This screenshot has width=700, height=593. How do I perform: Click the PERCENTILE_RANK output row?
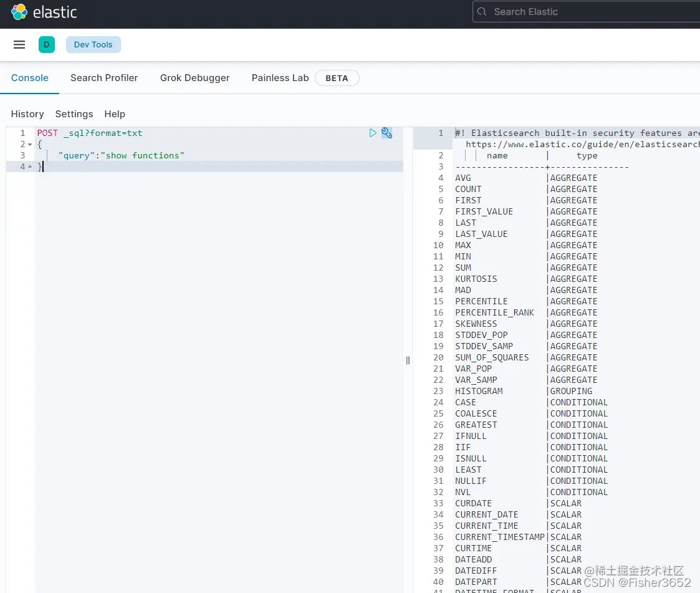(x=526, y=312)
